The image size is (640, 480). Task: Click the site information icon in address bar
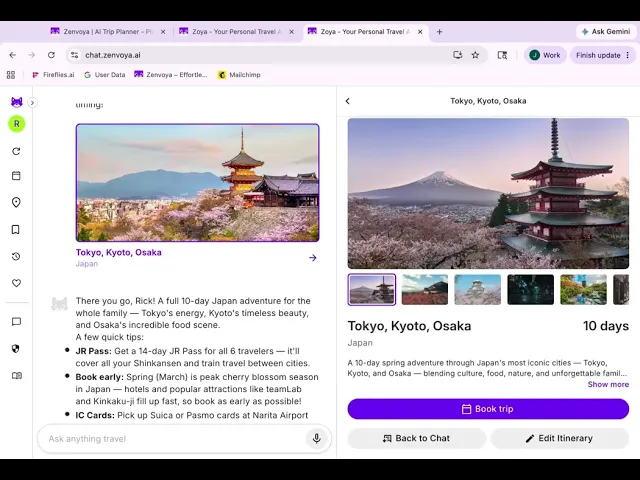tap(74, 55)
